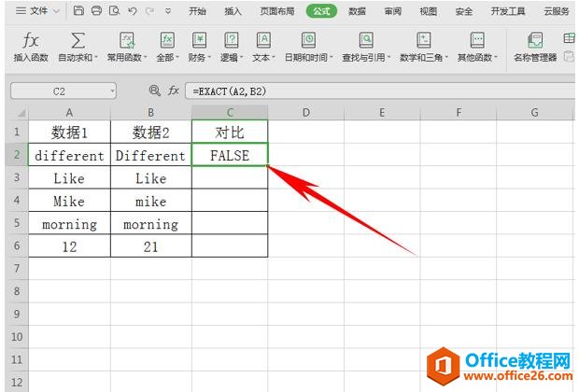Click the Print icon in quick toolbar
The height and width of the screenshot is (392, 579).
[96, 10]
